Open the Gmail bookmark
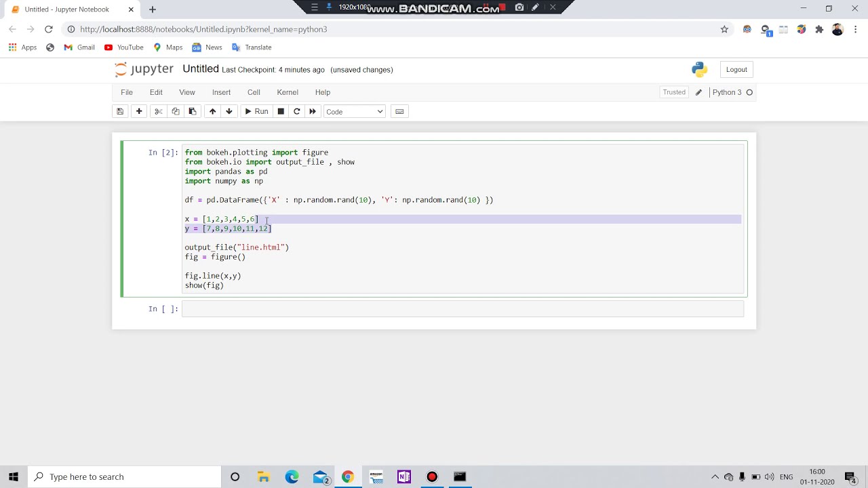 79,47
